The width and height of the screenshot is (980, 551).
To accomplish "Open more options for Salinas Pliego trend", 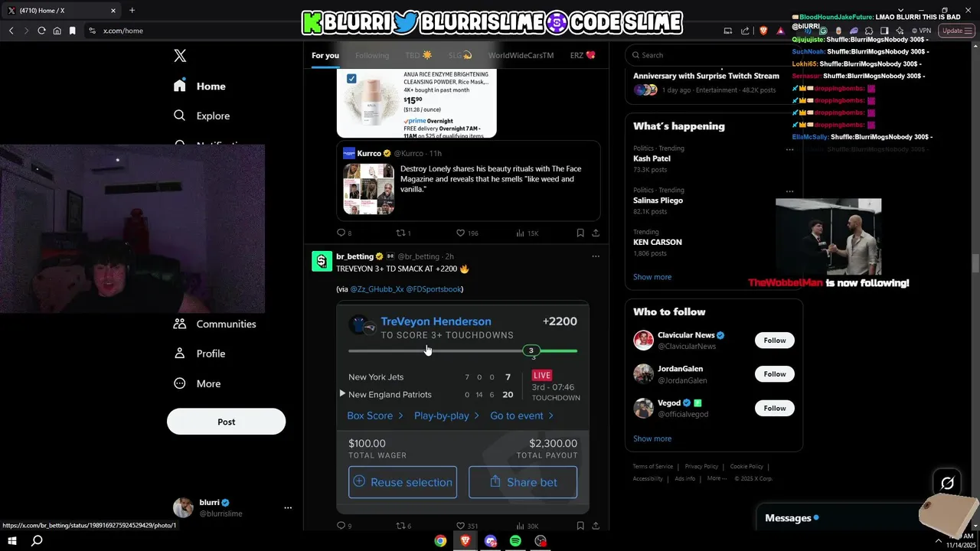I will [789, 191].
